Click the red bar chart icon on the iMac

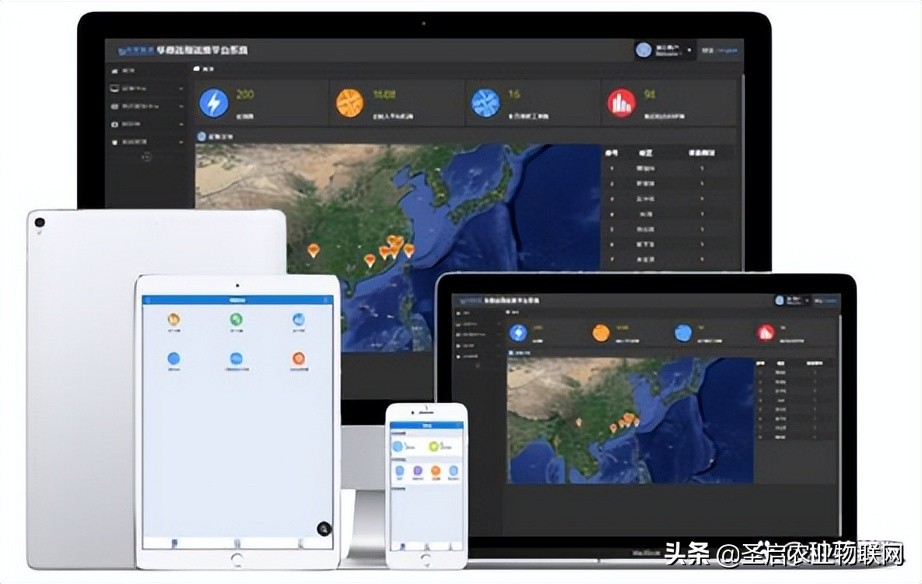tap(621, 103)
